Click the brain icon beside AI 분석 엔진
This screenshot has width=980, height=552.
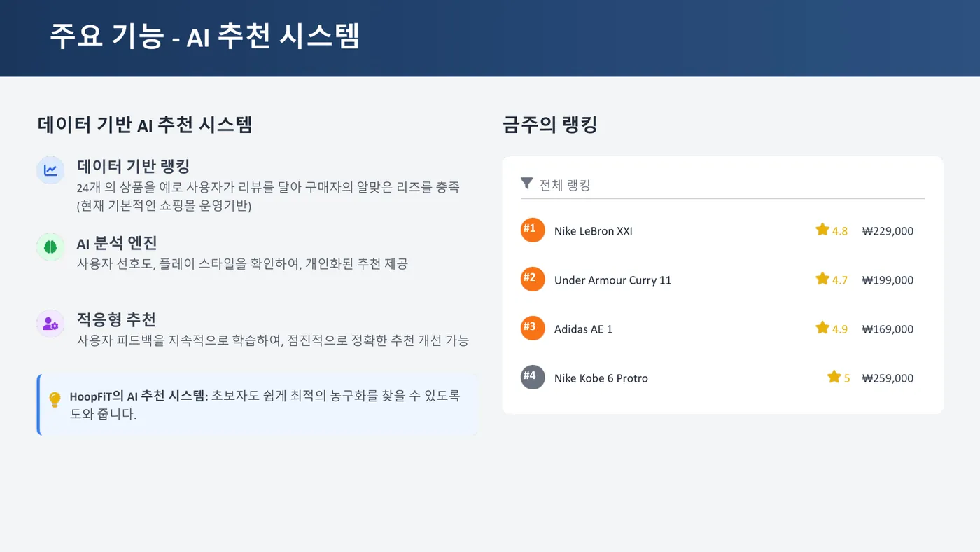click(50, 247)
